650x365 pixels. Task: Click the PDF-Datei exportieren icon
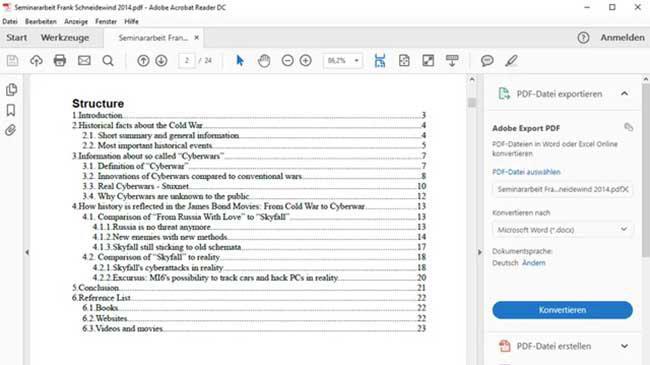[504, 94]
